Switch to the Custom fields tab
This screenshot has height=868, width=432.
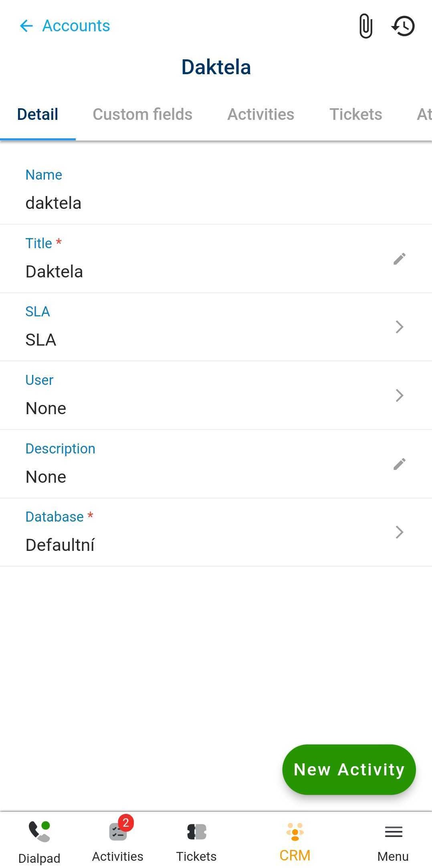coord(142,115)
